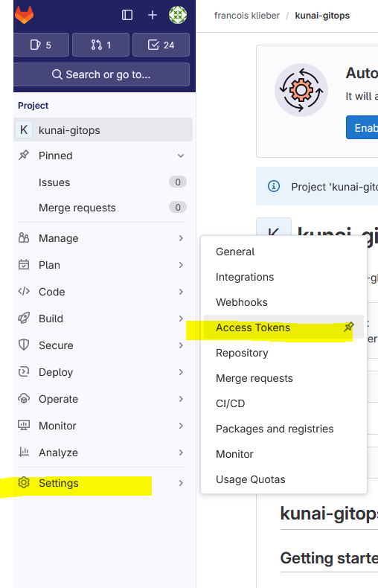This screenshot has height=588, width=378.
Task: Click the Manage sidebar label
Action: (59, 238)
